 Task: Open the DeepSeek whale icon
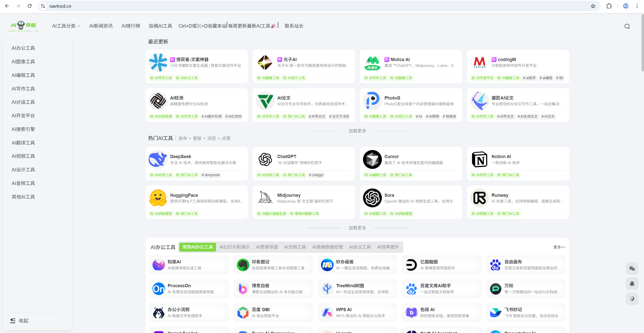[158, 159]
